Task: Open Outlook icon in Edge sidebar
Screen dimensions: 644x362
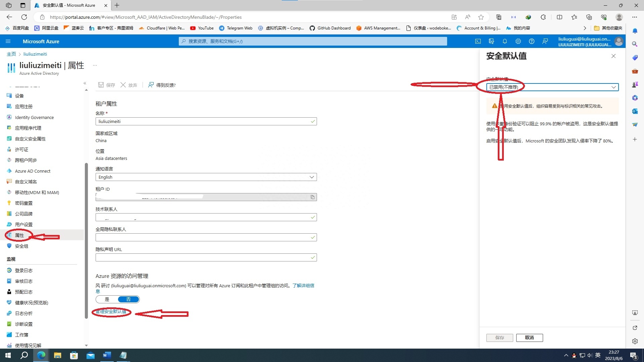Action: click(x=635, y=111)
